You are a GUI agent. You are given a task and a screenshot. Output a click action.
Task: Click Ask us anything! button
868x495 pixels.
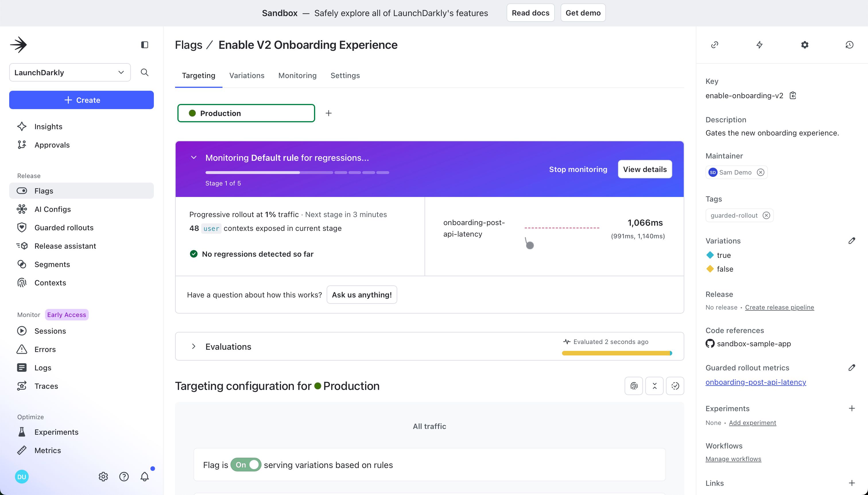pos(362,295)
